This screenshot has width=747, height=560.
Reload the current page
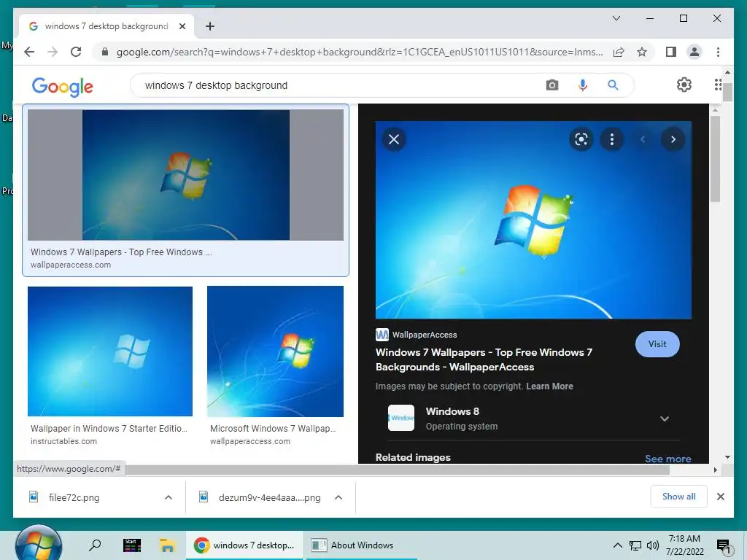point(76,52)
